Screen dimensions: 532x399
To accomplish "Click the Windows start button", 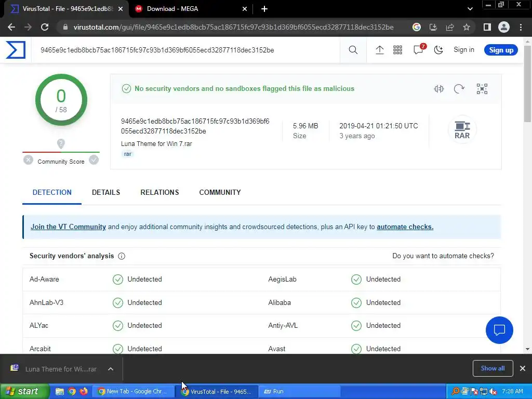I will 24,392.
